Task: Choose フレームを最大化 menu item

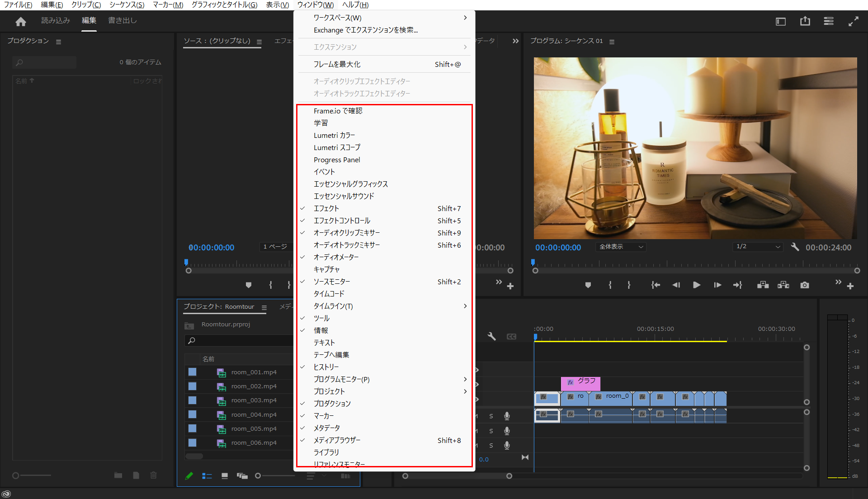Action: tap(384, 64)
